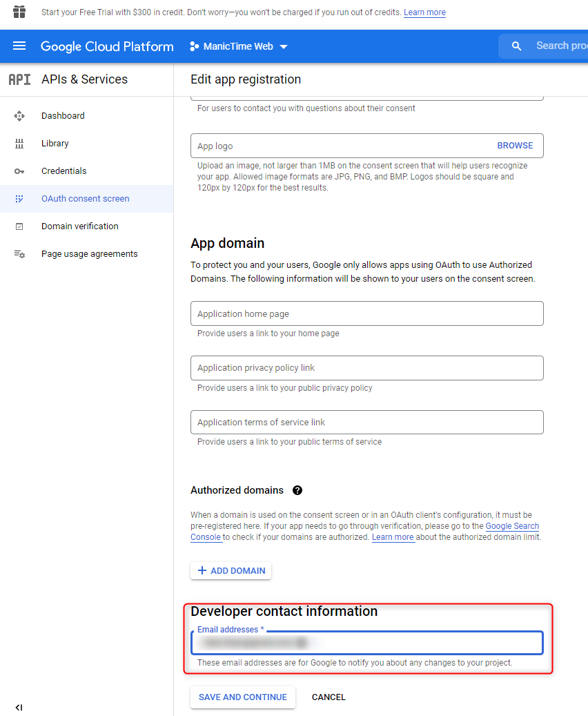Click the Cancel button
The image size is (588, 716).
pyautogui.click(x=329, y=697)
